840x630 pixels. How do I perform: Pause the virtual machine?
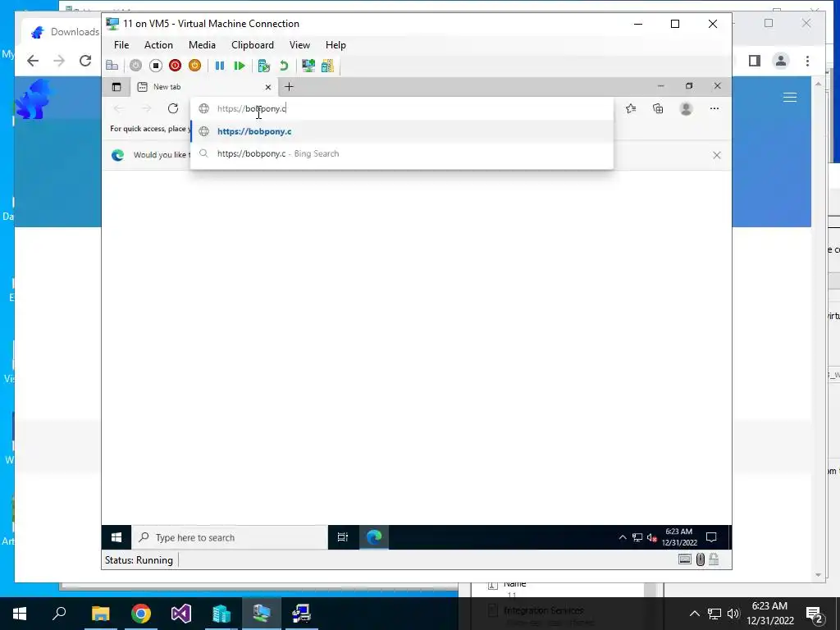pyautogui.click(x=220, y=66)
